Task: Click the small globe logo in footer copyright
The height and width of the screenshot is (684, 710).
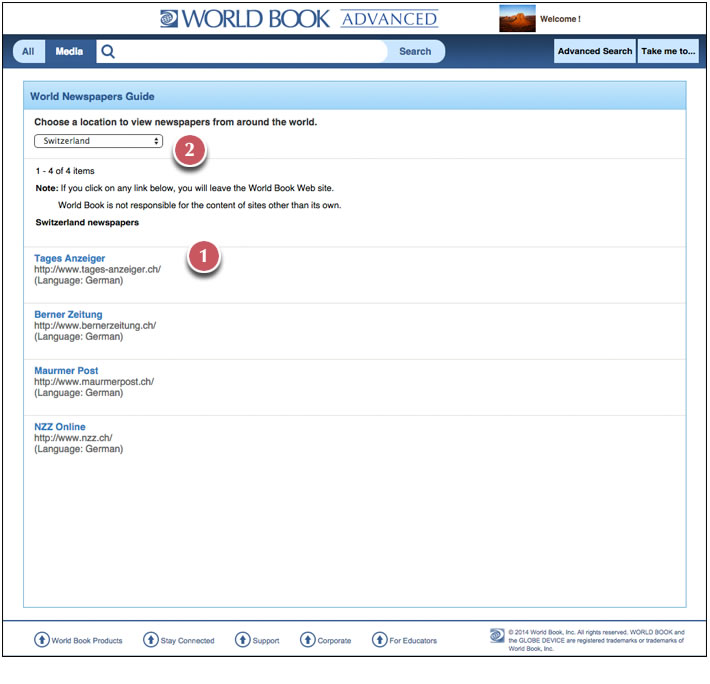Action: point(497,635)
